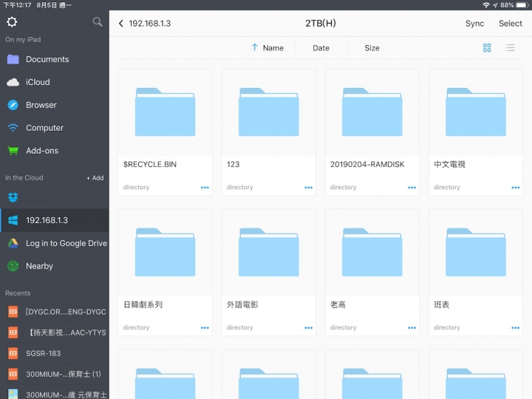532x399 pixels.
Task: Tap the status bar clock 下午12:17
Action: 17,5
